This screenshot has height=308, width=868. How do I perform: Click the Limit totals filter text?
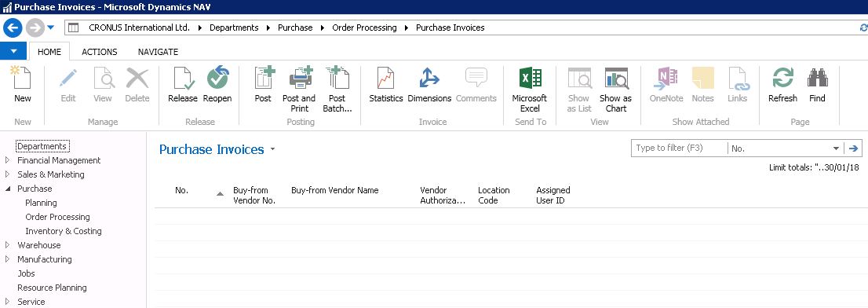pyautogui.click(x=814, y=167)
